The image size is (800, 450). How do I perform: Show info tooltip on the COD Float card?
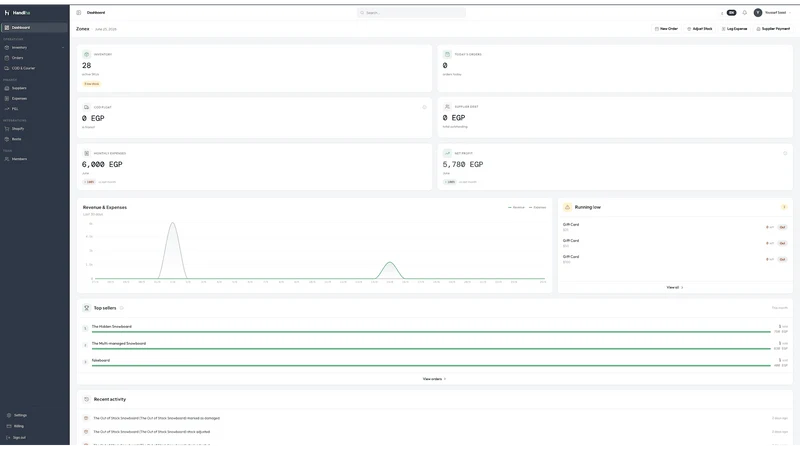pyautogui.click(x=424, y=107)
